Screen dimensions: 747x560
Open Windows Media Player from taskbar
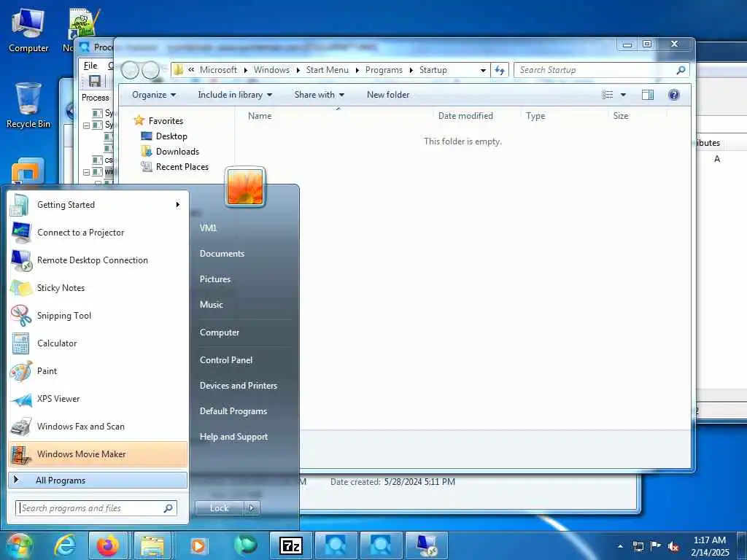[198, 545]
